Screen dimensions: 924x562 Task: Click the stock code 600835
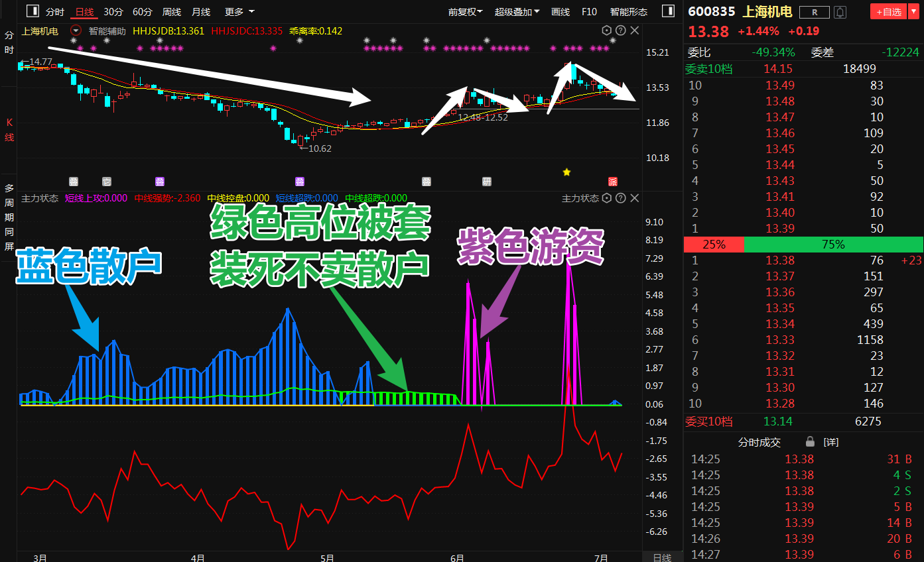(711, 11)
